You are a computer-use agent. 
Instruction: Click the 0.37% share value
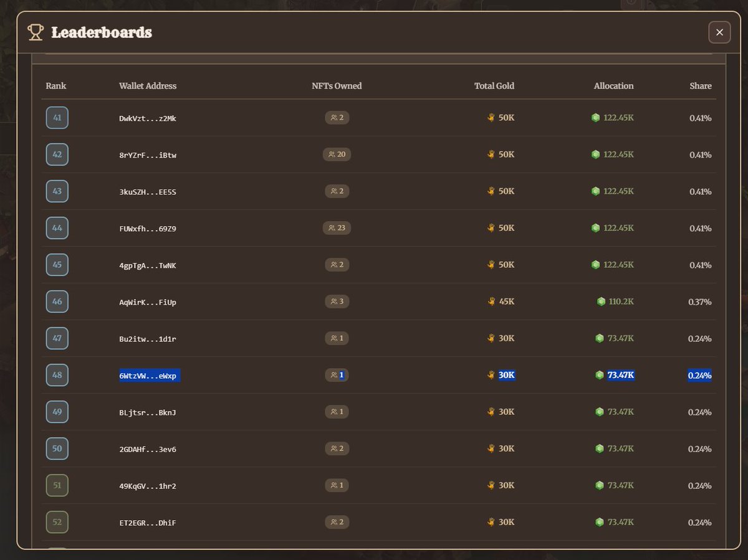[x=700, y=301]
